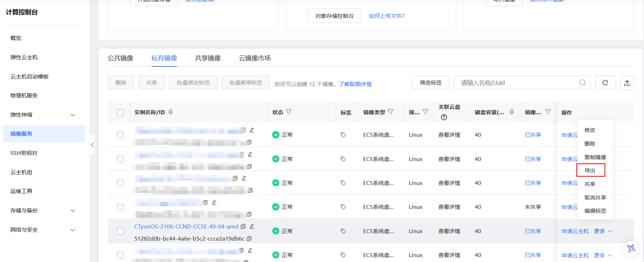Click the status column filter icon
Viewport: 644px width, 262px height.
point(288,112)
